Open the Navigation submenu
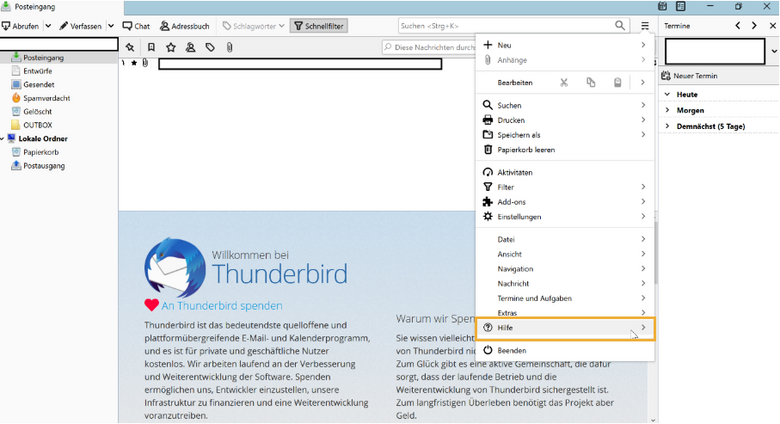 point(565,269)
